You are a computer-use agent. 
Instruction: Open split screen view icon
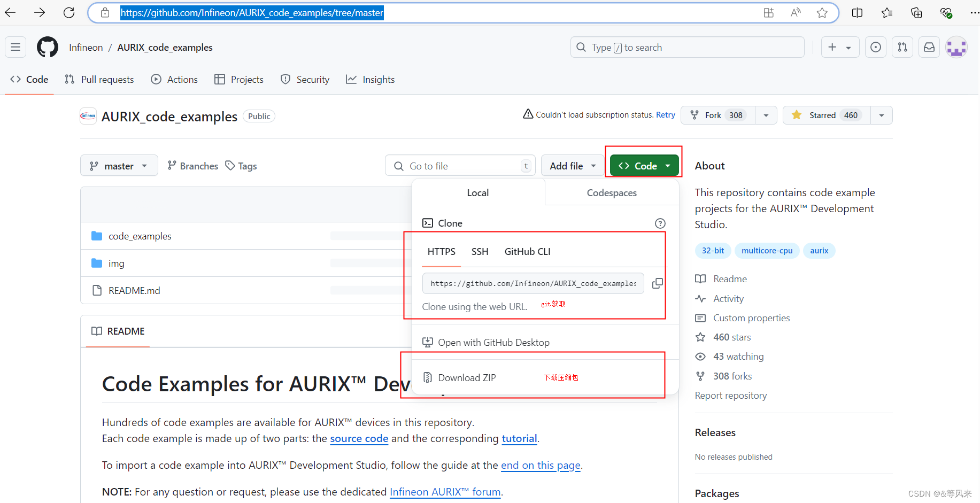(x=857, y=12)
